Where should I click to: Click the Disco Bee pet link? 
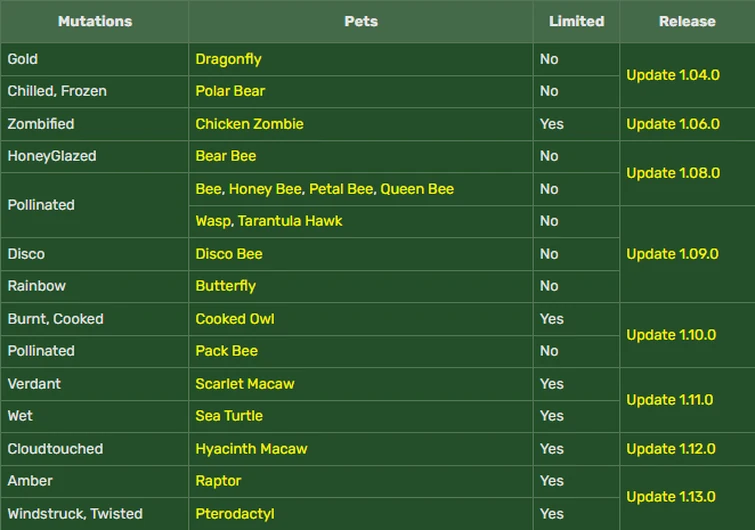(x=229, y=254)
